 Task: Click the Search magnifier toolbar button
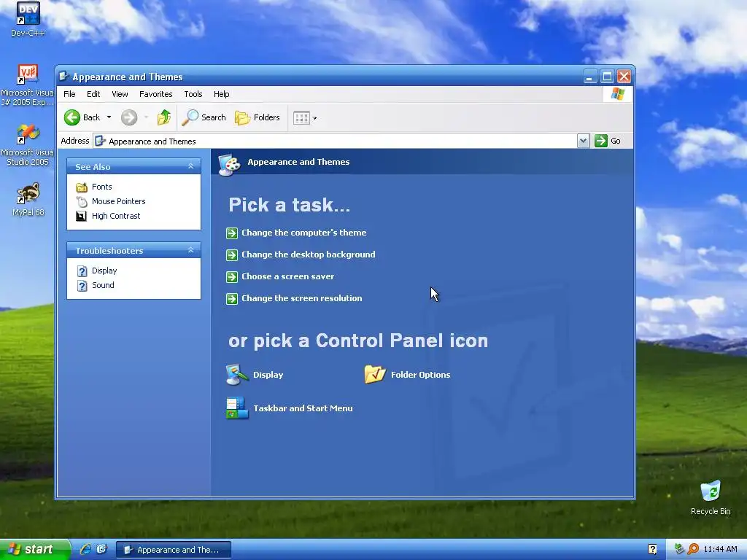(x=204, y=117)
